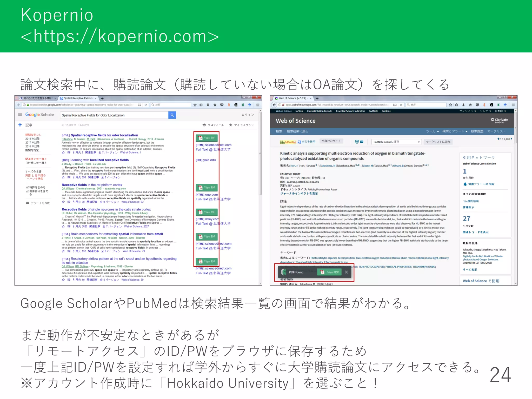This screenshot has width=532, height=399.
Task: Toggle the 特許を含める checkbox
Action: click(x=27, y=187)
